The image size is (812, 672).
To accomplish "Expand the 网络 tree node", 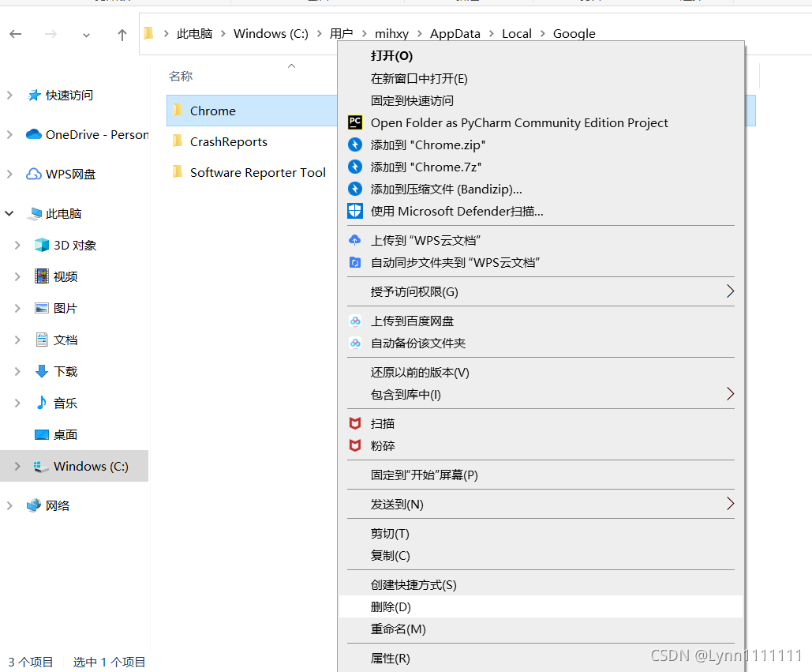I will click(x=9, y=505).
